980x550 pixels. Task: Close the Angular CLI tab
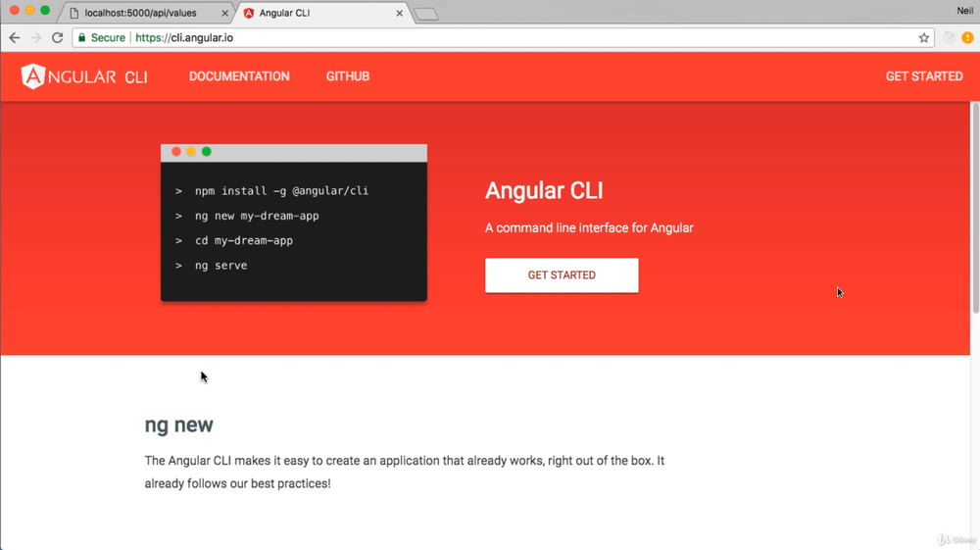[400, 13]
